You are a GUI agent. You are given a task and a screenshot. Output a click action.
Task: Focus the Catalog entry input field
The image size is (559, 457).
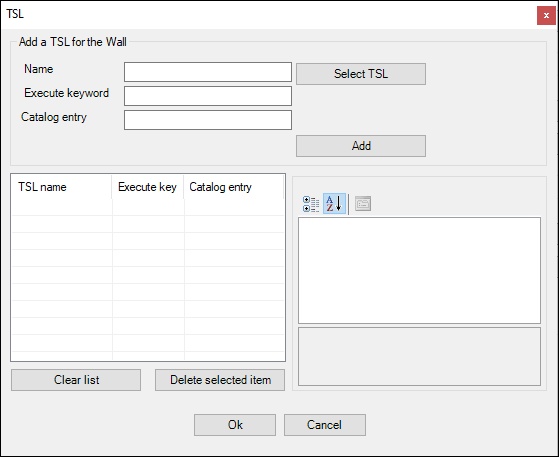208,120
